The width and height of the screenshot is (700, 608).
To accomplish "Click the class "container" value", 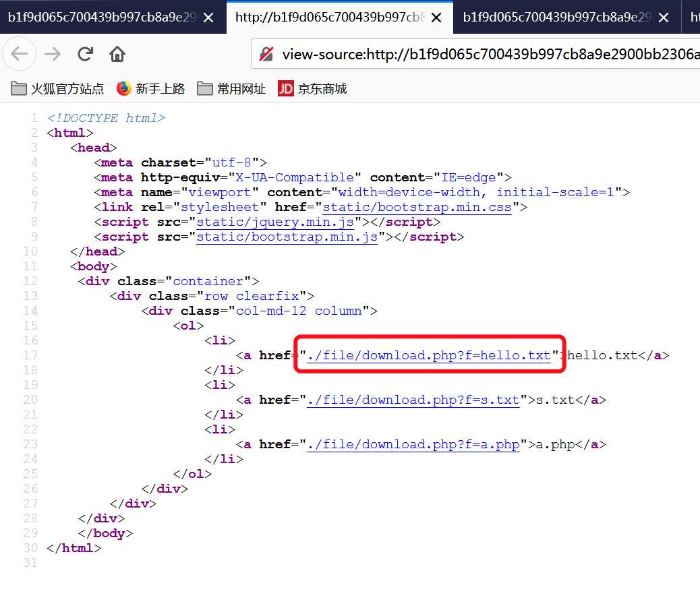I will 208,281.
